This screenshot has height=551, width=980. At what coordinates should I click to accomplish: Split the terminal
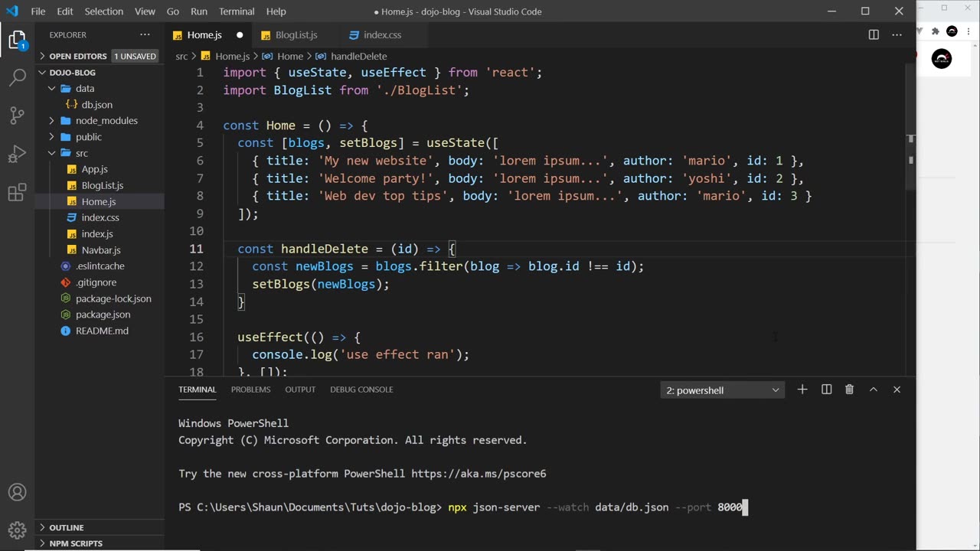(826, 390)
